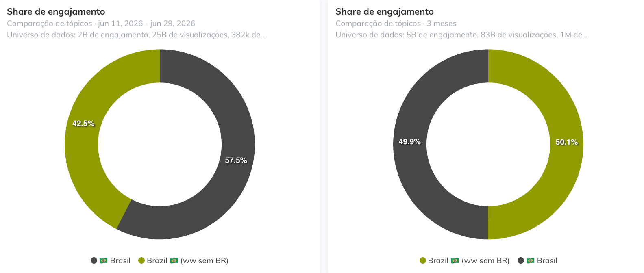The height and width of the screenshot is (273, 644).
Task: Toggle 'Brazil (ww sem BR)' series in left legend
Action: tap(183, 260)
